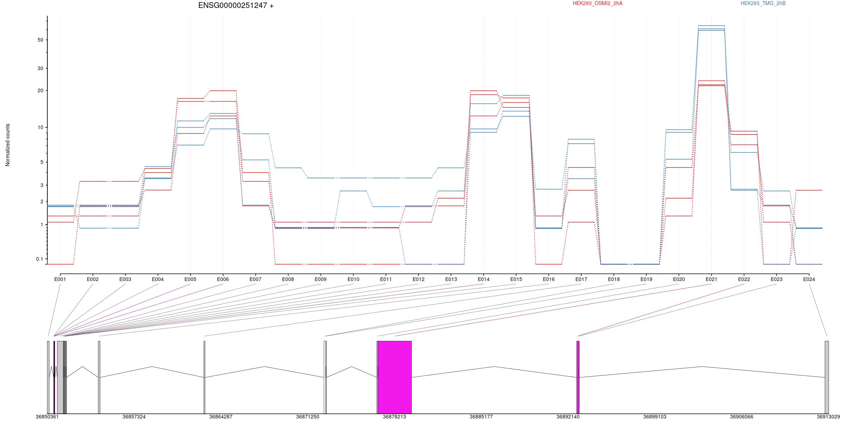This screenshot has width=868, height=434.
Task: Click y-axis tick value 10
Action: coord(40,127)
